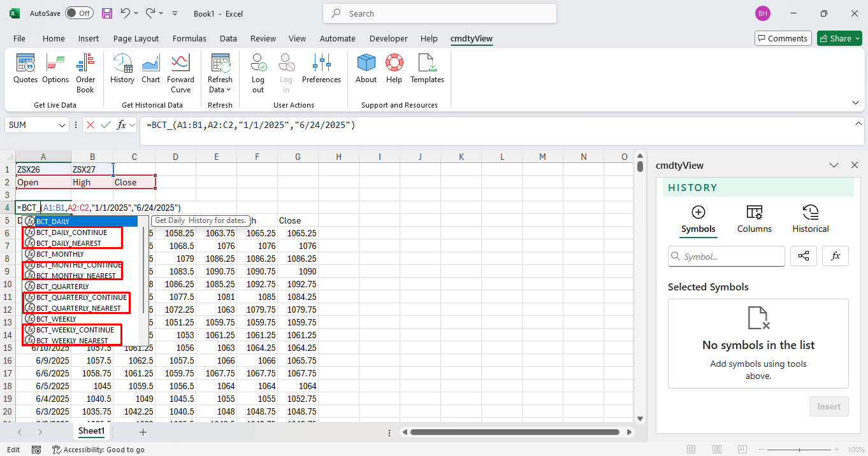Image resolution: width=868 pixels, height=456 pixels.
Task: Open the cmdtyView pane options chevron
Action: click(x=834, y=165)
